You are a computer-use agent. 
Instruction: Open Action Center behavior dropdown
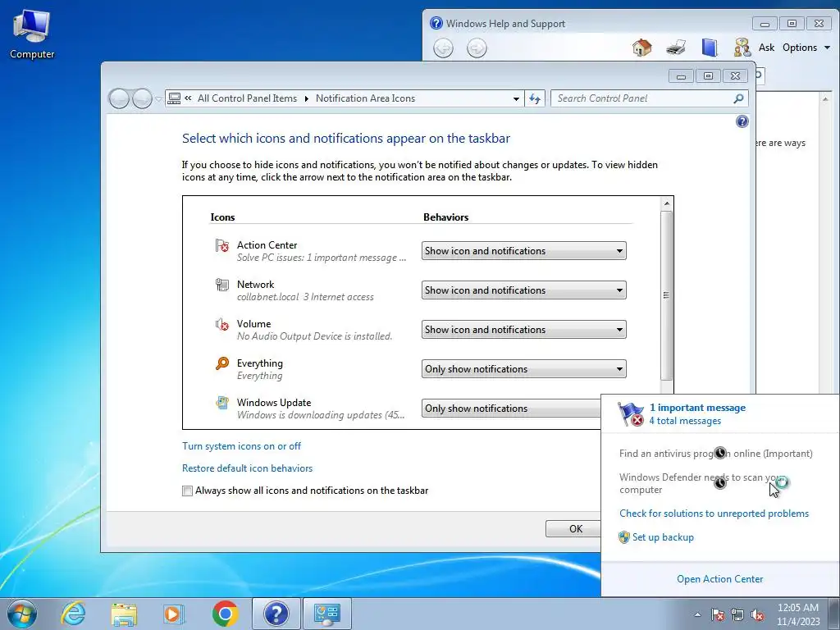(524, 251)
